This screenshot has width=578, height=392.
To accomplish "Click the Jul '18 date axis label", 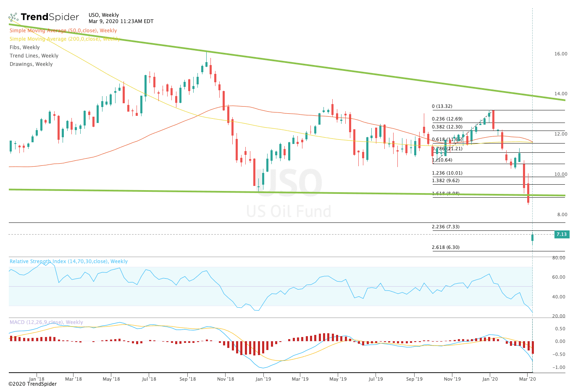I will [149, 379].
